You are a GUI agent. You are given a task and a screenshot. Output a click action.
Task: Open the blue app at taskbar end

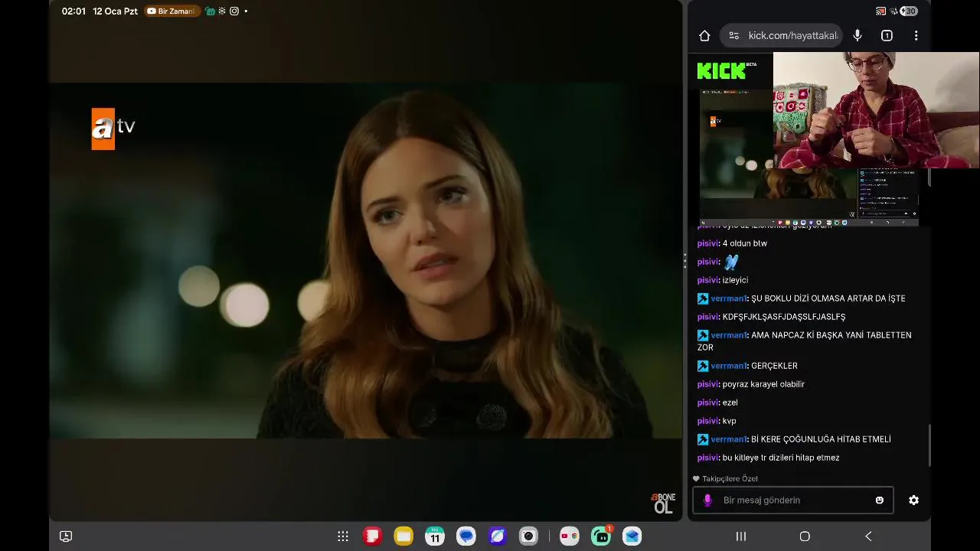(x=632, y=536)
